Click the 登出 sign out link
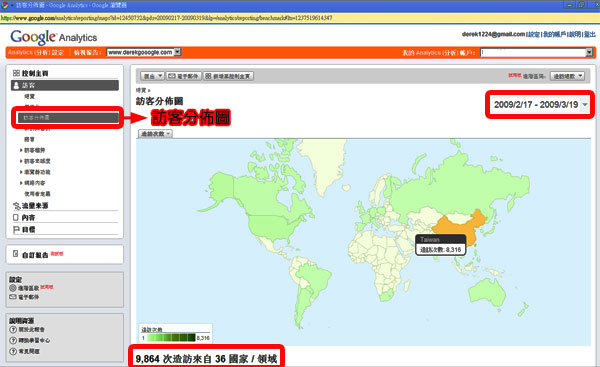 (590, 34)
